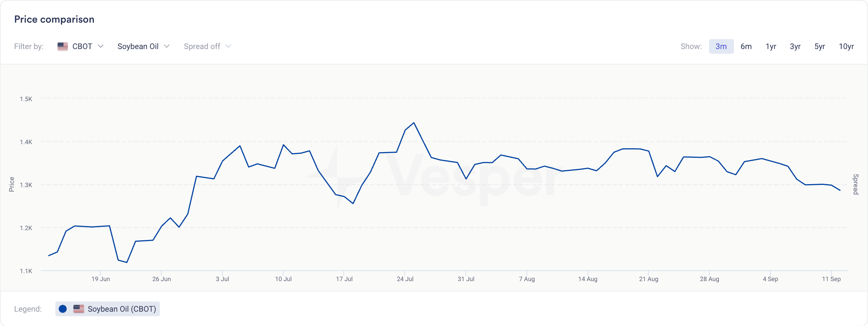Choose the 5yr time range

pos(820,46)
